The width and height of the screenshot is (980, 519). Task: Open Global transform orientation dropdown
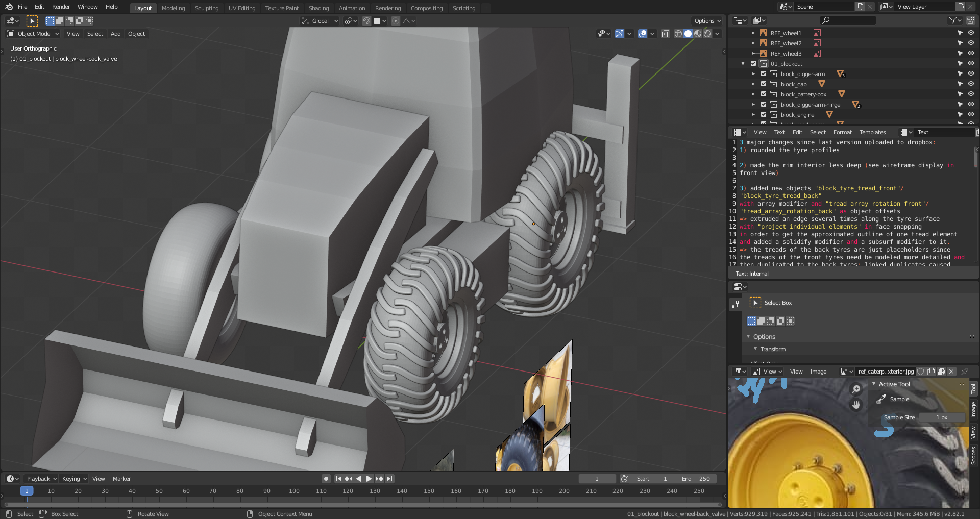[320, 21]
